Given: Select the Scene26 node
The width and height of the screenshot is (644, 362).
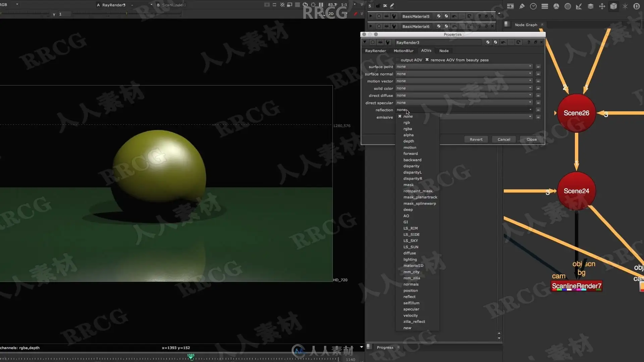Looking at the screenshot, I should pyautogui.click(x=576, y=113).
